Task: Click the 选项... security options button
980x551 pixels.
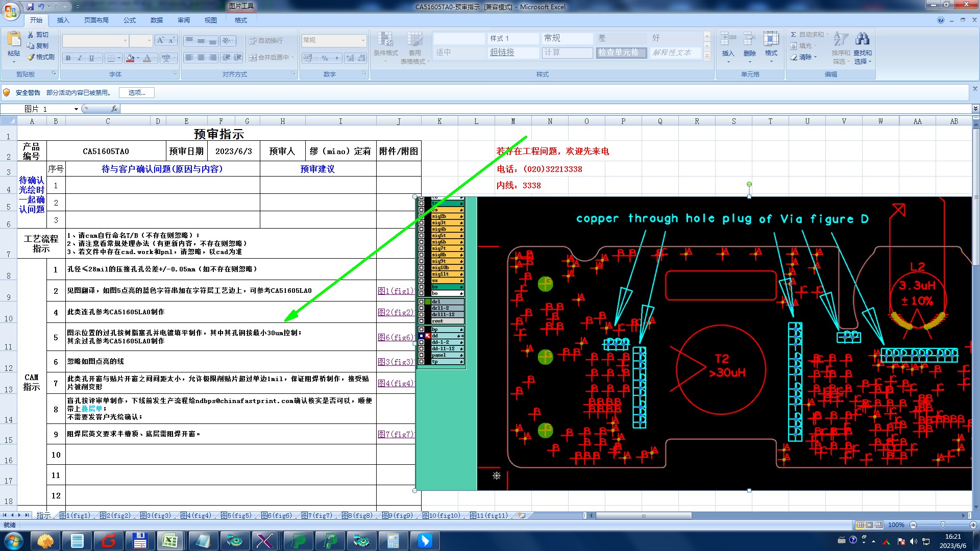Action: pyautogui.click(x=136, y=92)
